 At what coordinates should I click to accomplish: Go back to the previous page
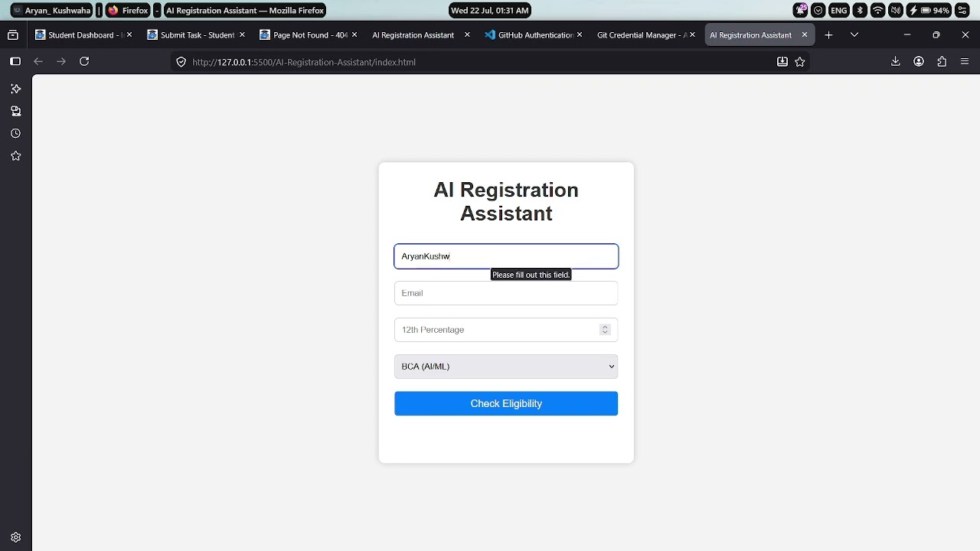click(38, 61)
